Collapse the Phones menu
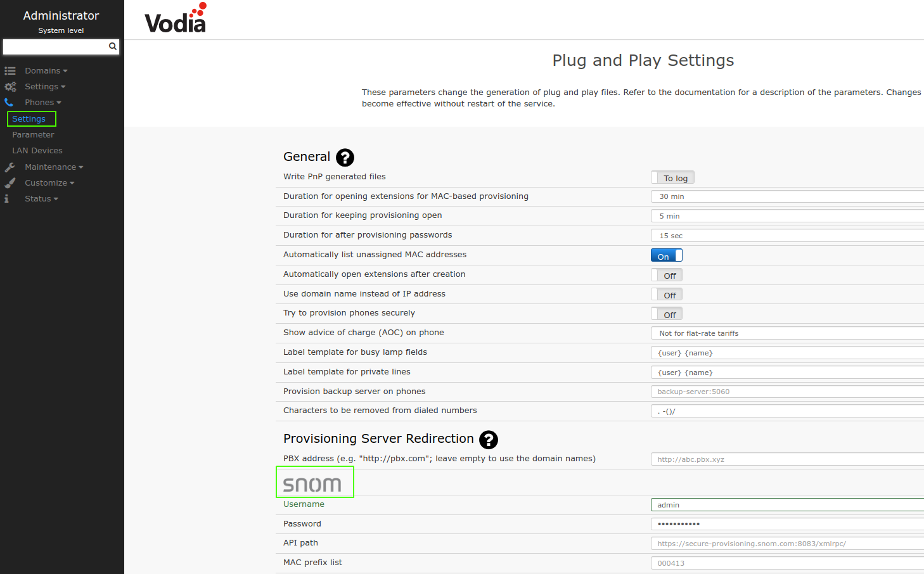This screenshot has width=924, height=574. [43, 103]
